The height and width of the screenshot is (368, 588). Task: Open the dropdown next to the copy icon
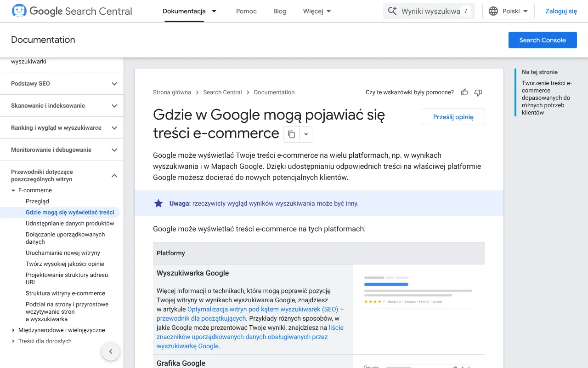306,134
